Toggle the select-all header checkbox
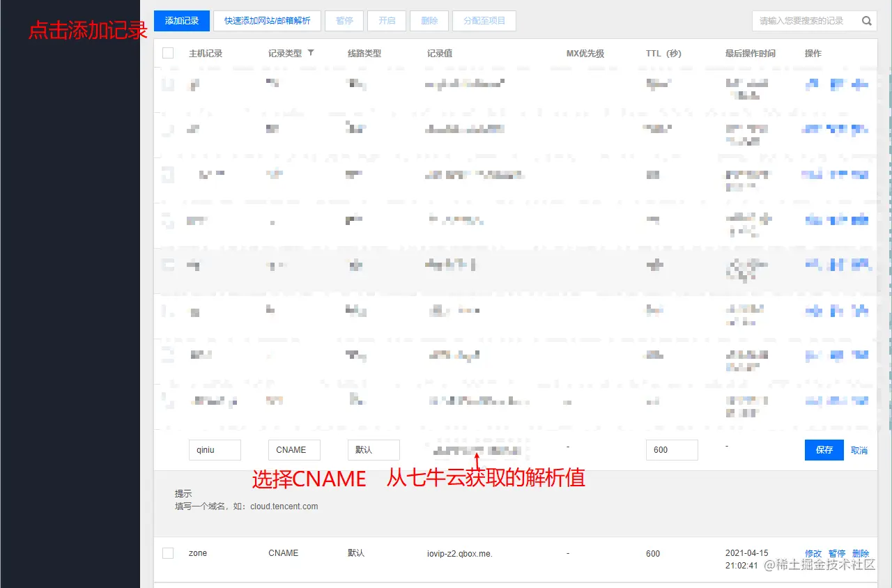The height and width of the screenshot is (588, 892). click(168, 53)
